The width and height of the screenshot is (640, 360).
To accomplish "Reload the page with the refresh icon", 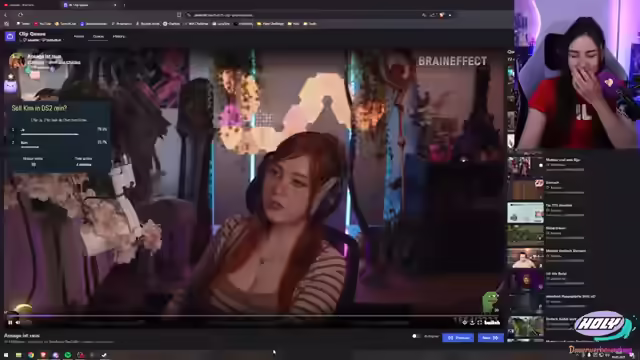I will (20, 15).
